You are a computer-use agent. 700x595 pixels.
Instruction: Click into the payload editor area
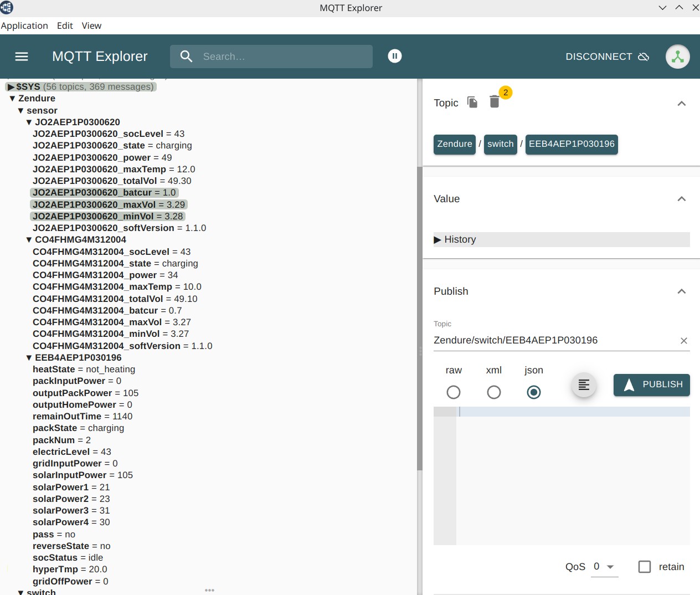[573, 476]
